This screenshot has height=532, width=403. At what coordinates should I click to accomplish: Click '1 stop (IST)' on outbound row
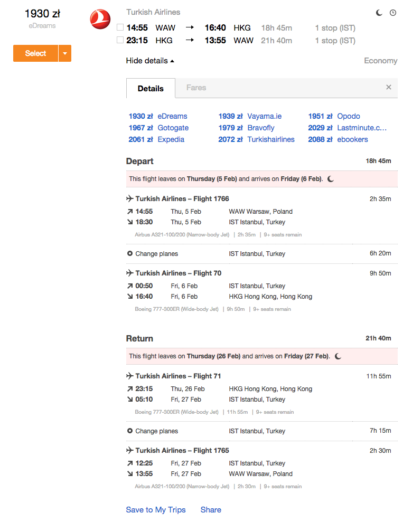point(335,28)
